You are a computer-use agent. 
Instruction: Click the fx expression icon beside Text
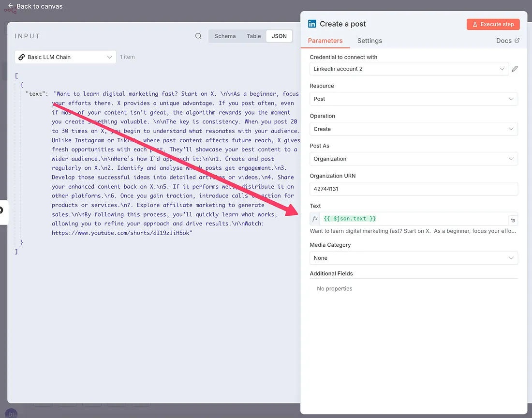pos(315,219)
